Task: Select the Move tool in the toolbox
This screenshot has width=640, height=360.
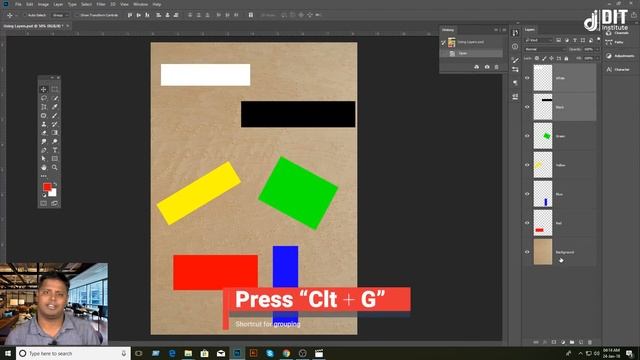Action: 44,89
